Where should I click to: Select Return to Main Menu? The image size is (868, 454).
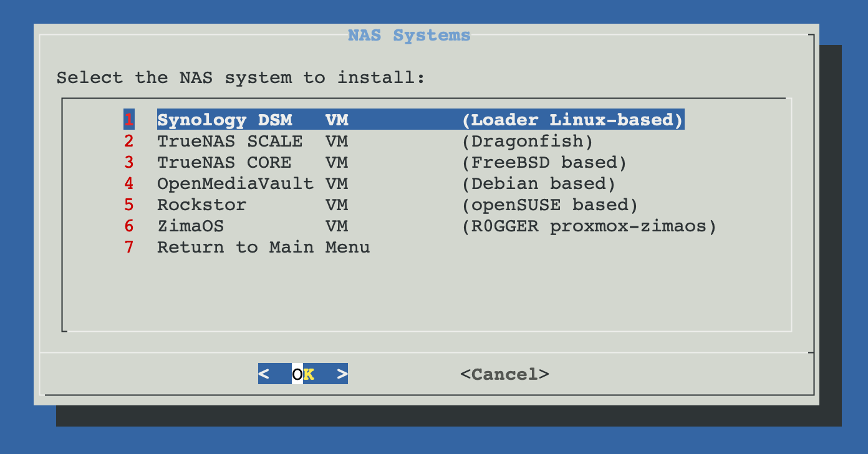point(263,248)
